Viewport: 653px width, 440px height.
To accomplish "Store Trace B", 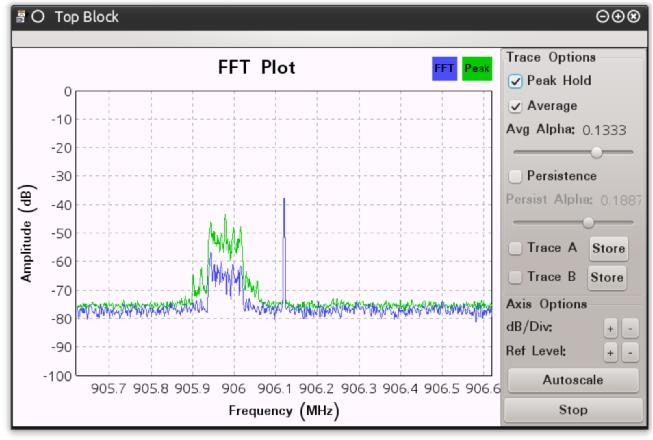I will pos(607,278).
